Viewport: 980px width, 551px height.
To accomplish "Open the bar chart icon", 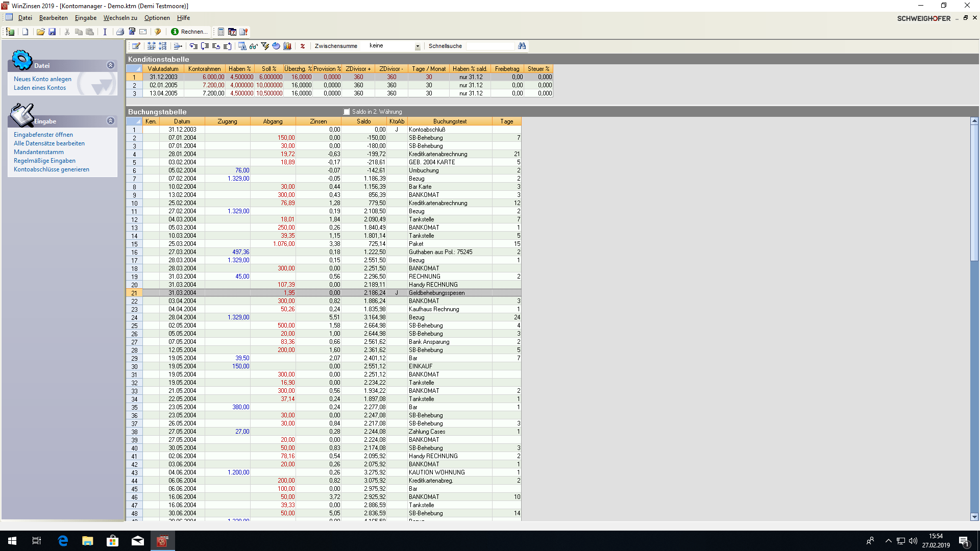I will (287, 46).
